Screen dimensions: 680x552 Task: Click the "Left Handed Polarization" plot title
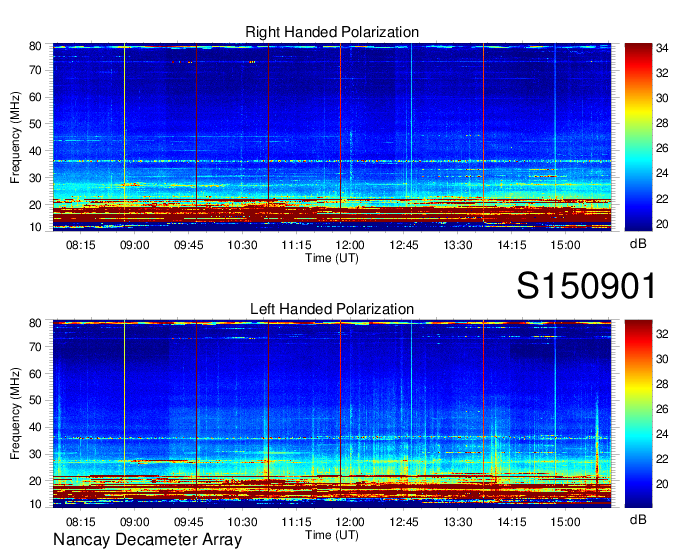click(332, 309)
